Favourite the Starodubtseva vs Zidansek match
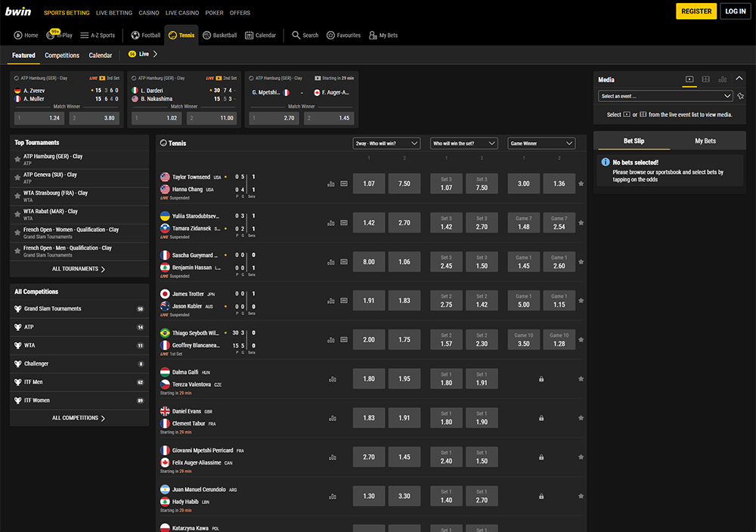756x532 pixels. click(581, 223)
